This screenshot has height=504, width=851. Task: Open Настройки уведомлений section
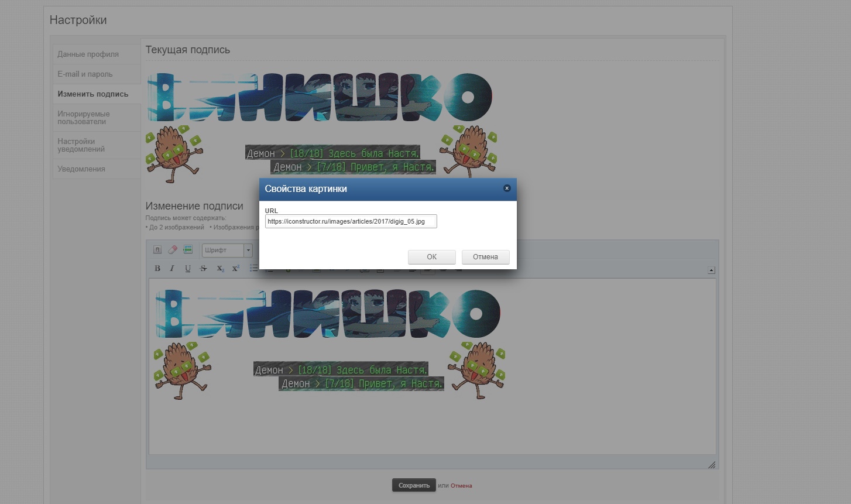(97, 145)
